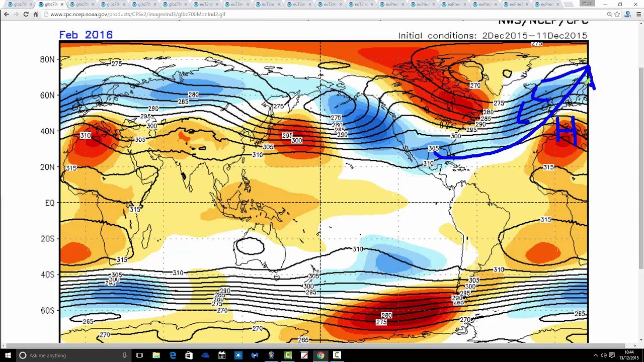This screenshot has height=362, width=644.
Task: Open the Action Center notifications icon
Action: tap(612, 355)
